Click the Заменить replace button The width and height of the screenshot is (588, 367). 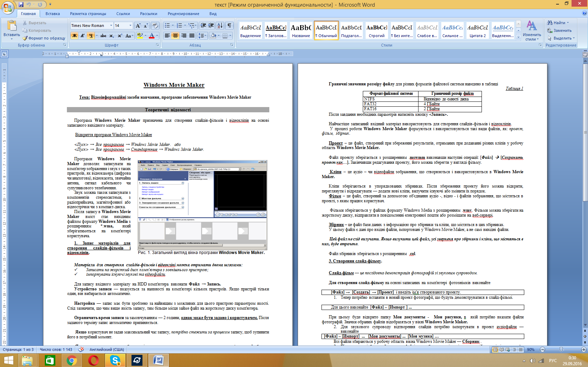coord(560,30)
